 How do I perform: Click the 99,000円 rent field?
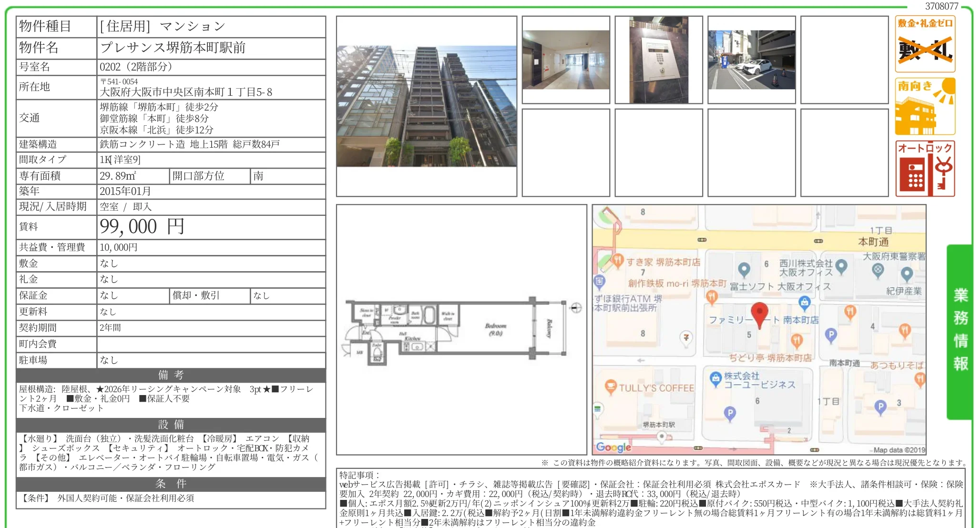(x=141, y=226)
